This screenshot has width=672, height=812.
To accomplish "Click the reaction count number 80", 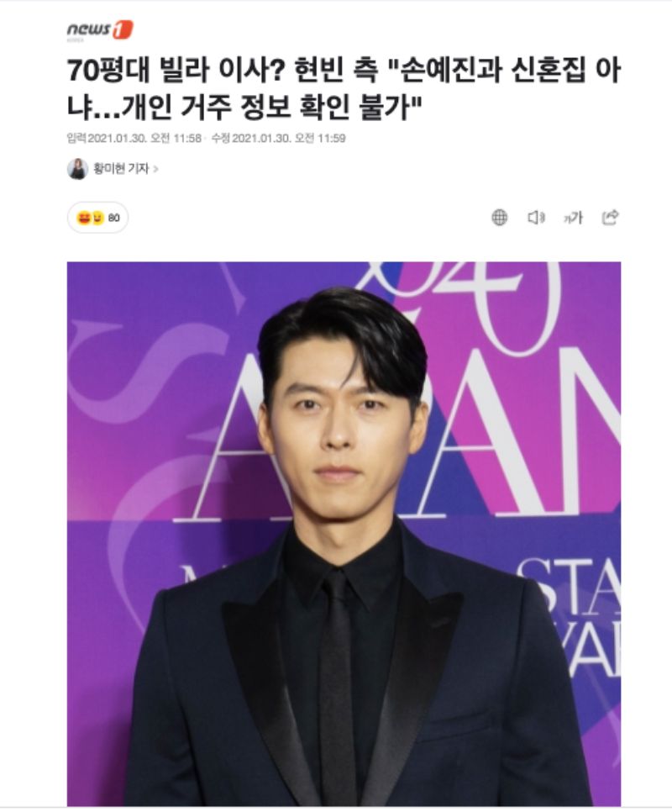I will 113,218.
